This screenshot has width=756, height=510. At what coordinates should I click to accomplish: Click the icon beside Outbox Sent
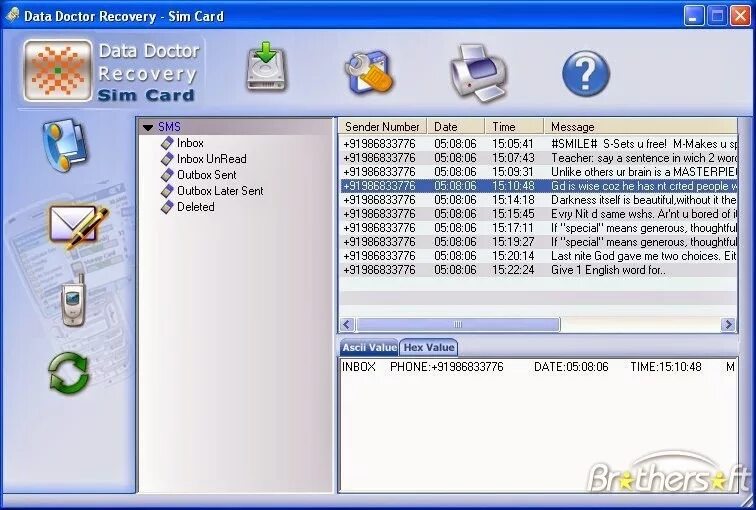pos(167,174)
